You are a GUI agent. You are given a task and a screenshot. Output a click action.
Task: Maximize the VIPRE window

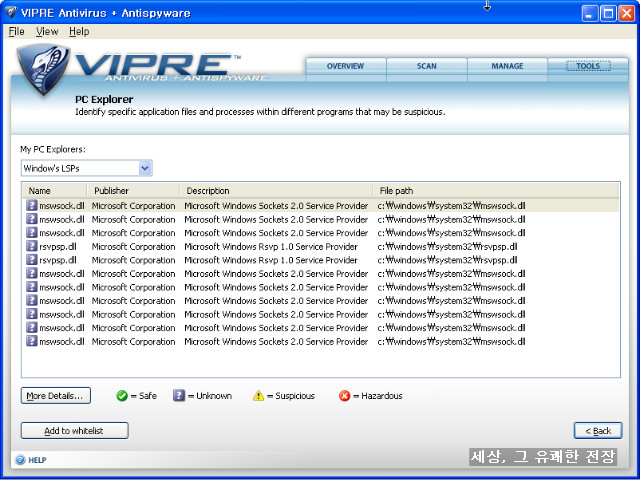[608, 13]
